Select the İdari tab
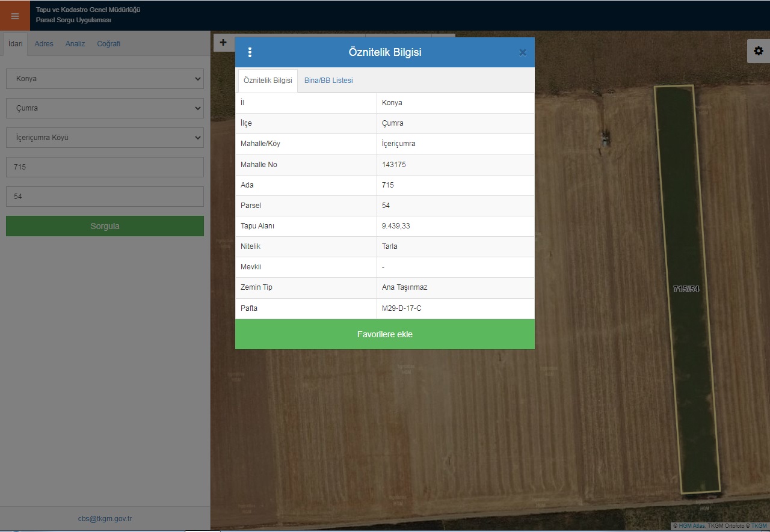 (x=16, y=44)
